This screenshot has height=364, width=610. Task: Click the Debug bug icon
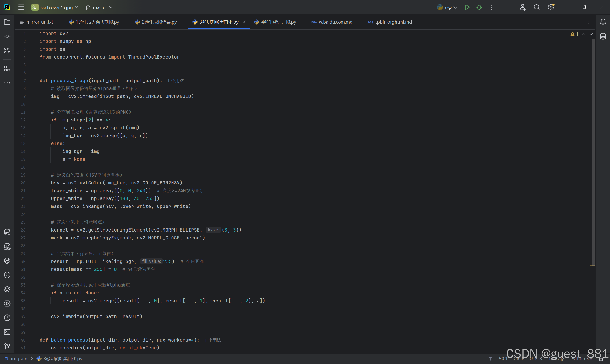point(479,7)
